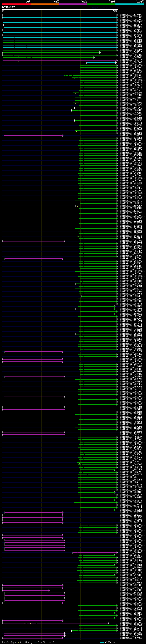Viewport: 146px width, 644px height.
Task: Click the white query sequence bar
Action: (x=60, y=9)
